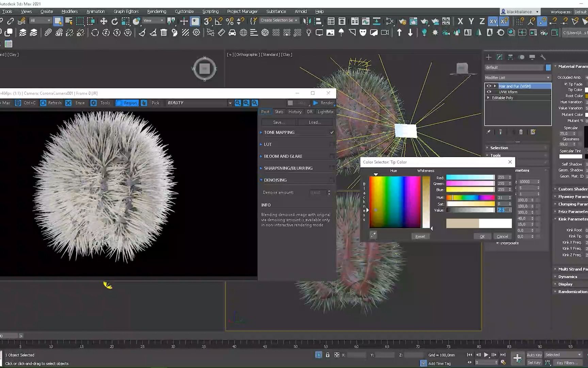Click the eyedropper in Color Selector
The width and height of the screenshot is (588, 368).
tap(373, 235)
